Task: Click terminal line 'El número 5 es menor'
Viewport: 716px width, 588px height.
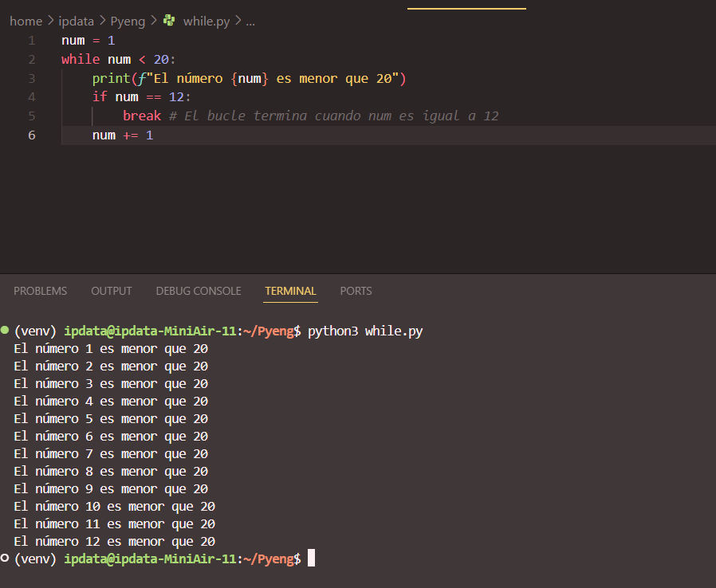Action: tap(111, 419)
